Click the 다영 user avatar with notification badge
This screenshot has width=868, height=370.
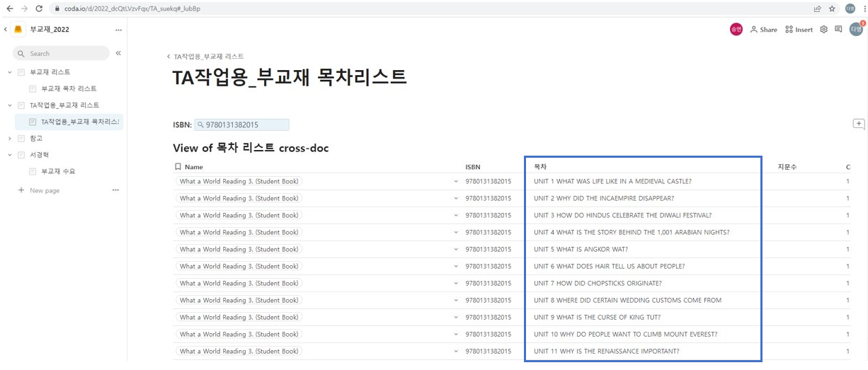tap(857, 29)
